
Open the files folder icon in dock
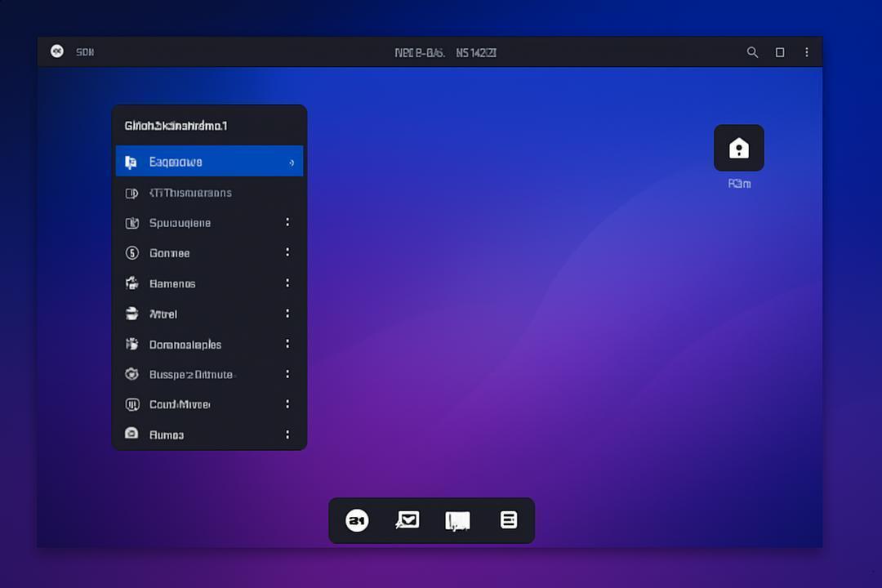coord(457,521)
